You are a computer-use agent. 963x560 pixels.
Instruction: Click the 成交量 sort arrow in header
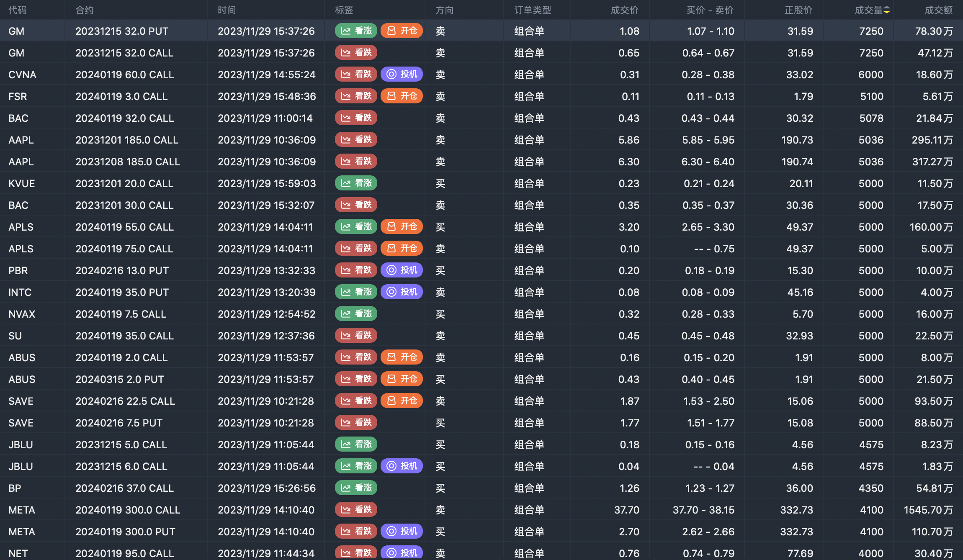[887, 10]
